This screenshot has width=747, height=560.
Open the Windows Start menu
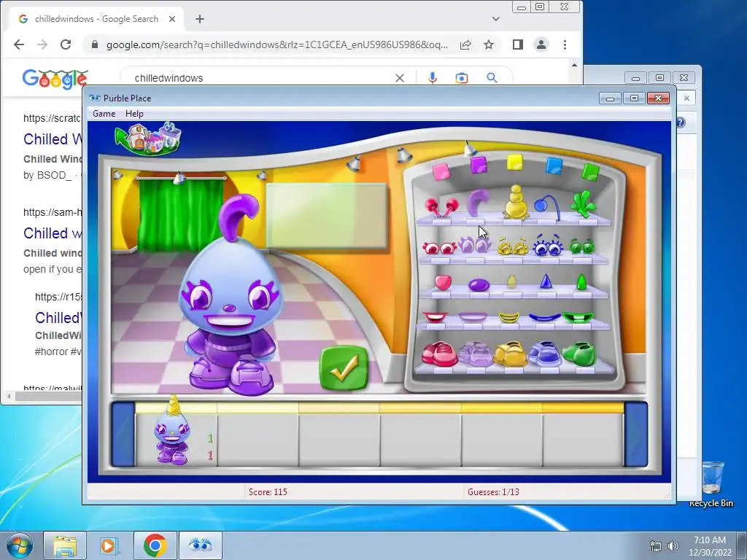coord(19,545)
